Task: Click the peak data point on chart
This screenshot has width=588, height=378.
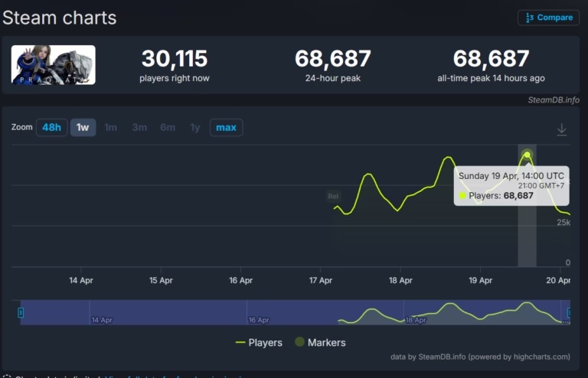Action: point(527,155)
